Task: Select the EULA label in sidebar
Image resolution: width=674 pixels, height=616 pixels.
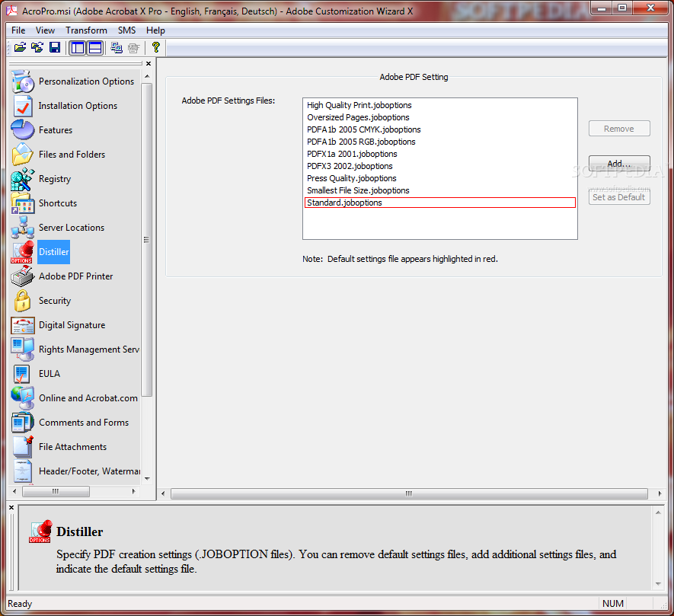Action: click(50, 374)
